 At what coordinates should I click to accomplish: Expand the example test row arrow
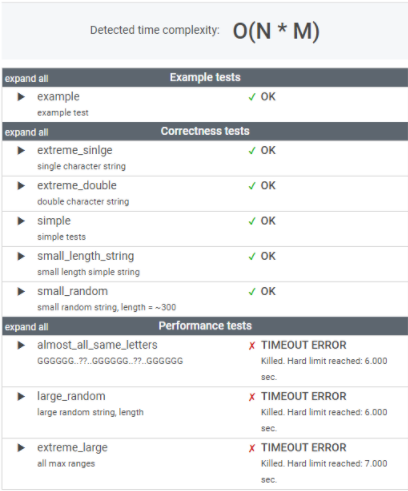pos(21,97)
